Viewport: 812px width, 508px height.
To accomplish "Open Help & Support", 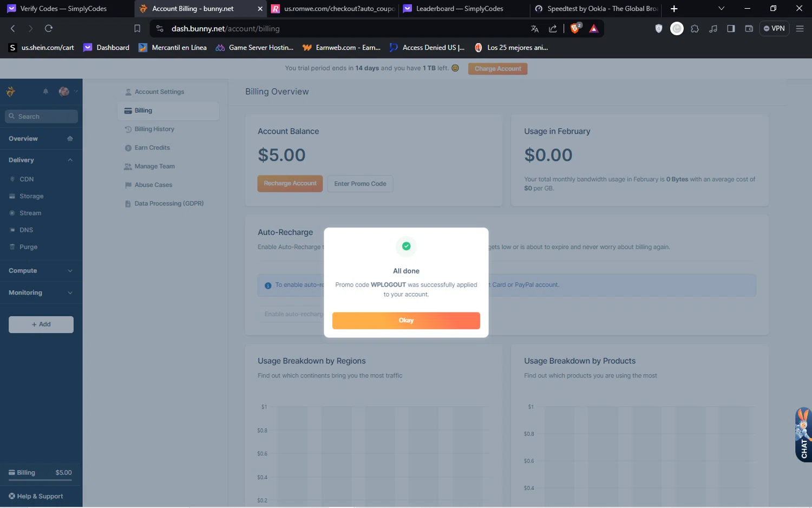I will point(36,496).
